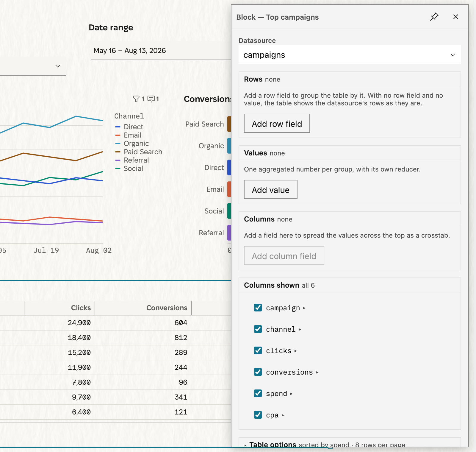Click the Add row field button

[277, 123]
